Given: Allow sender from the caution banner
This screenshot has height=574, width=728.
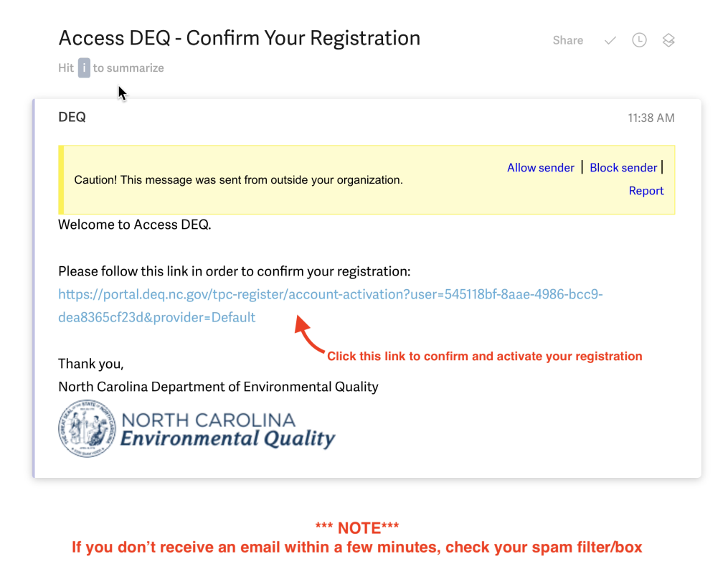Looking at the screenshot, I should (x=540, y=168).
